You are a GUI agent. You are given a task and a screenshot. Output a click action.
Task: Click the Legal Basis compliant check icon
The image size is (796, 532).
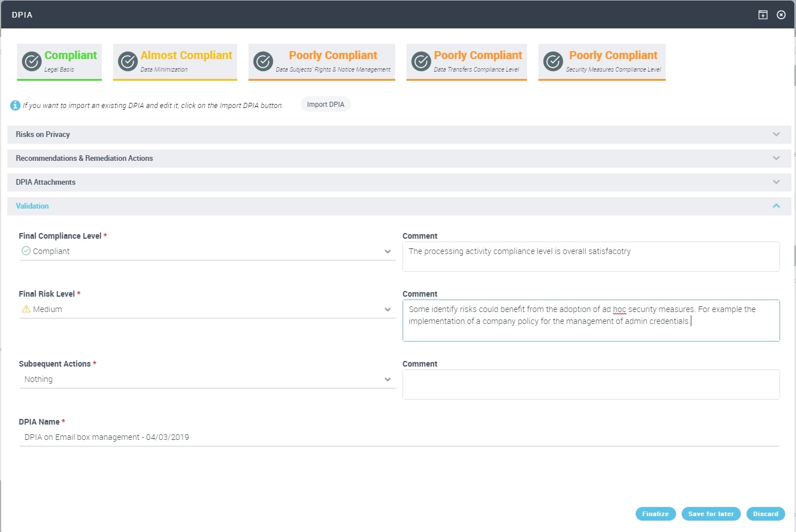(32, 61)
